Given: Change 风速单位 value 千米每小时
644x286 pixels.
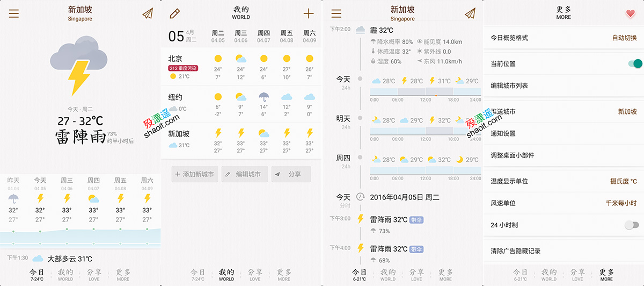Looking at the screenshot, I should tap(621, 203).
